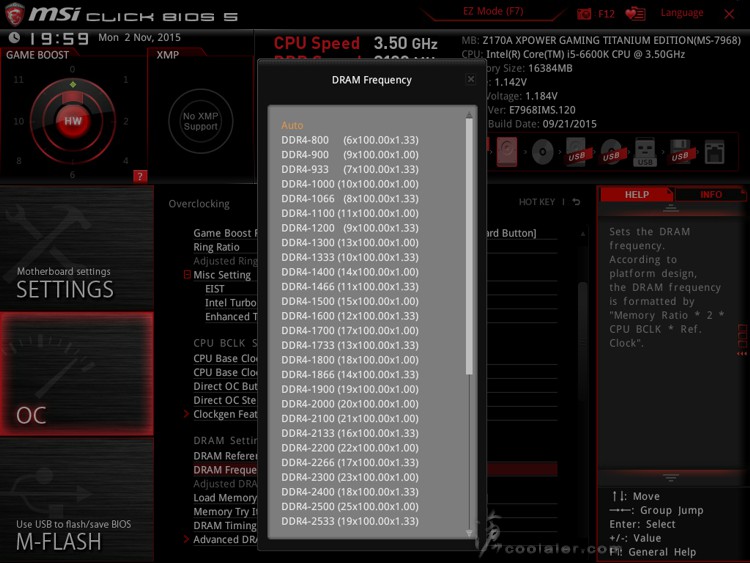This screenshot has width=750, height=563.
Task: Toggle the GAME BOOST HW knob
Action: coord(73,121)
